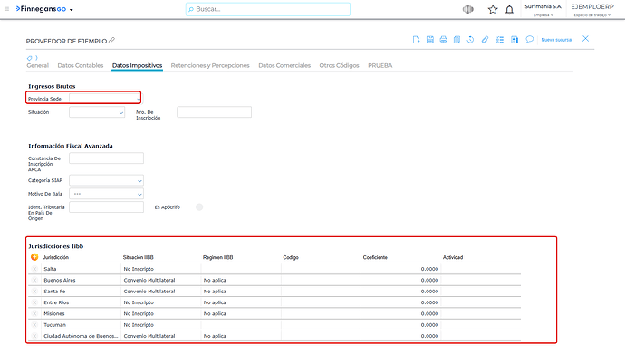Close the supplier form with X

click(x=585, y=39)
